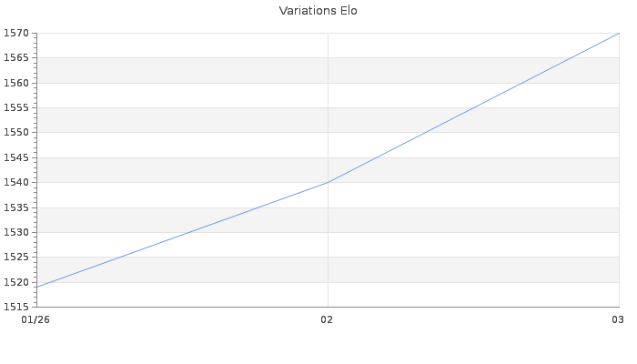Click the line's end point at 03
Screen dimensions: 637x364
619,33
